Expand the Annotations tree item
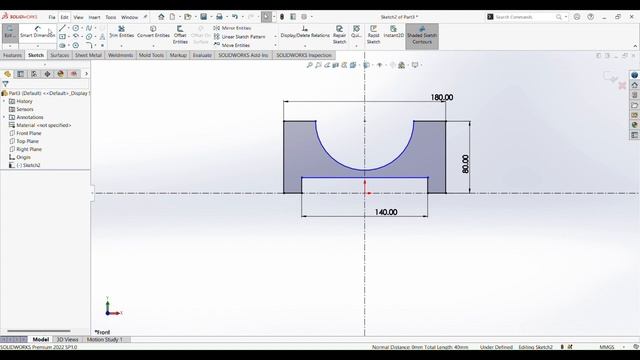 coord(4,117)
